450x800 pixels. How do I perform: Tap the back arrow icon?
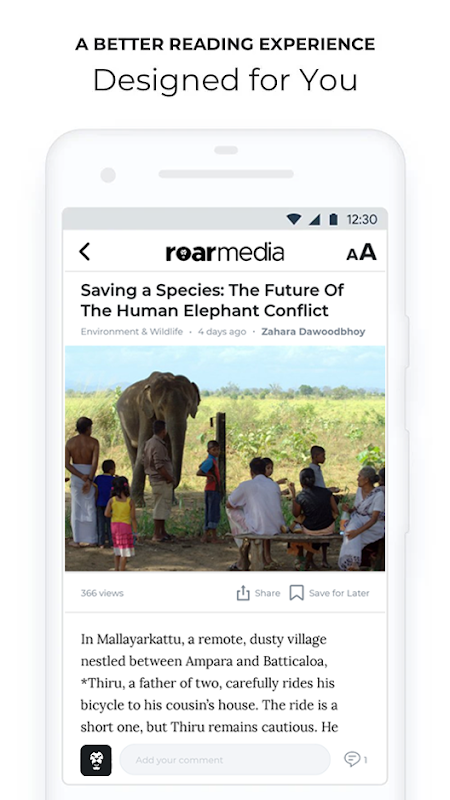[x=85, y=252]
